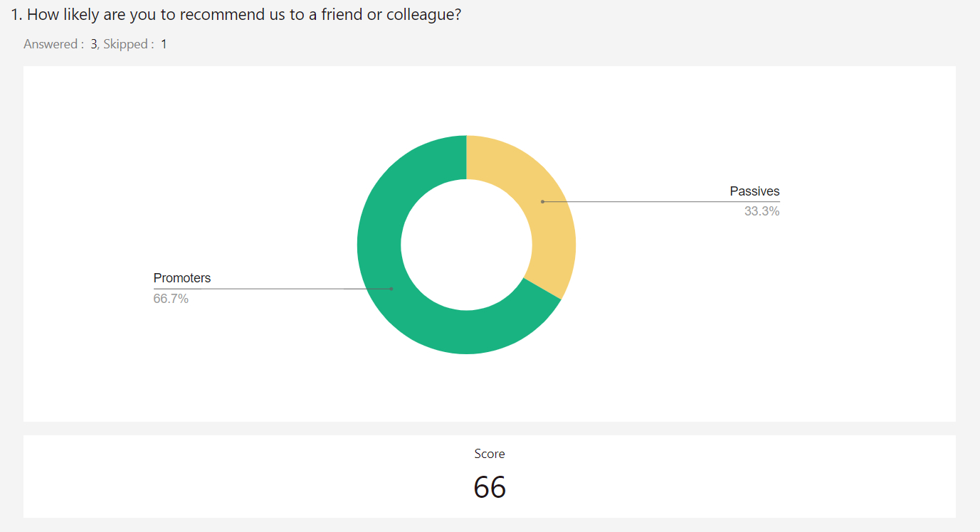Click the Promoters leader line
The height and width of the screenshot is (532, 980).
point(272,289)
